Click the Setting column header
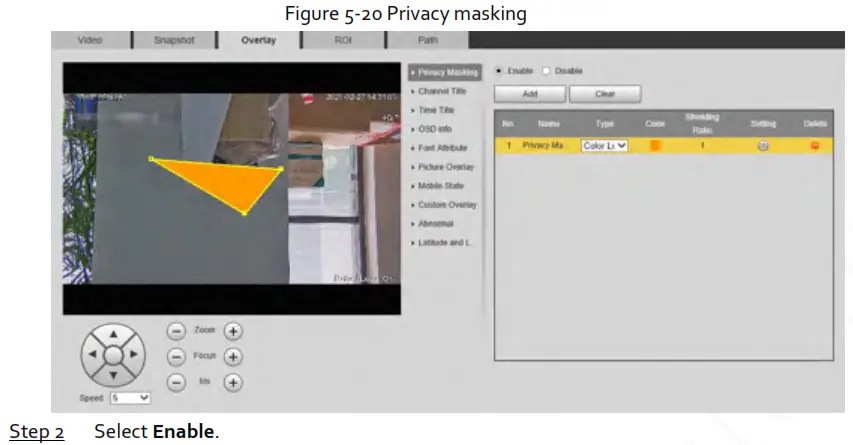 tap(763, 123)
